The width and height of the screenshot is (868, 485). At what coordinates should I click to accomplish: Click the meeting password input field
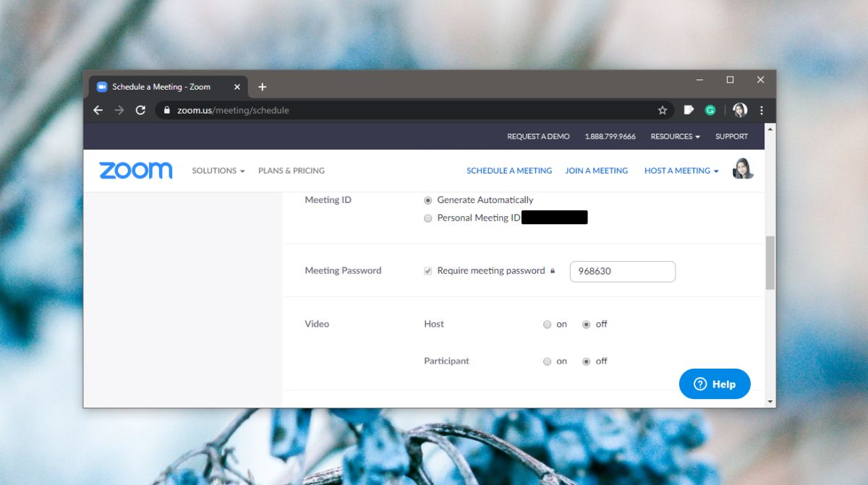[623, 272]
